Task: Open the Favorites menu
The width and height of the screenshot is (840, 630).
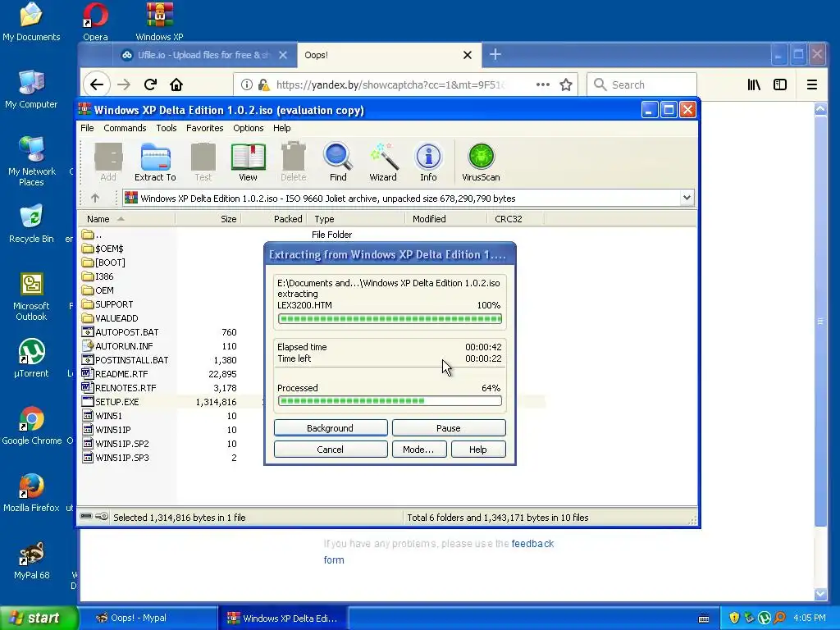Action: (x=204, y=128)
